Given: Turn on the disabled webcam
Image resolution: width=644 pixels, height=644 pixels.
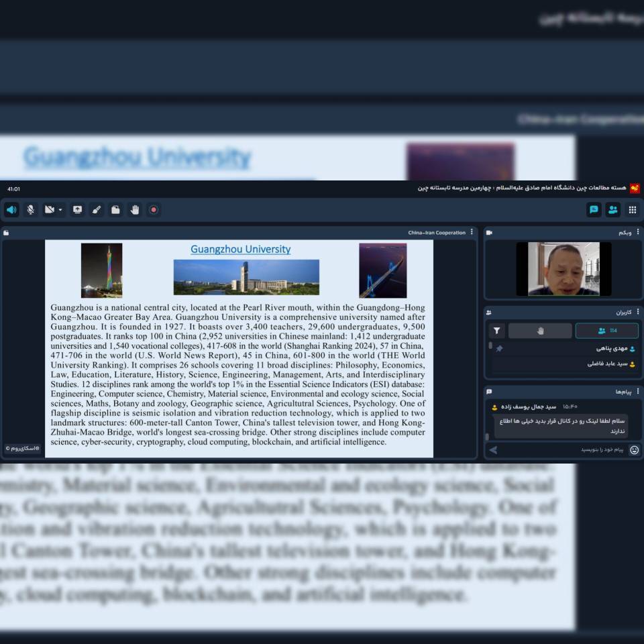Looking at the screenshot, I should pyautogui.click(x=50, y=210).
